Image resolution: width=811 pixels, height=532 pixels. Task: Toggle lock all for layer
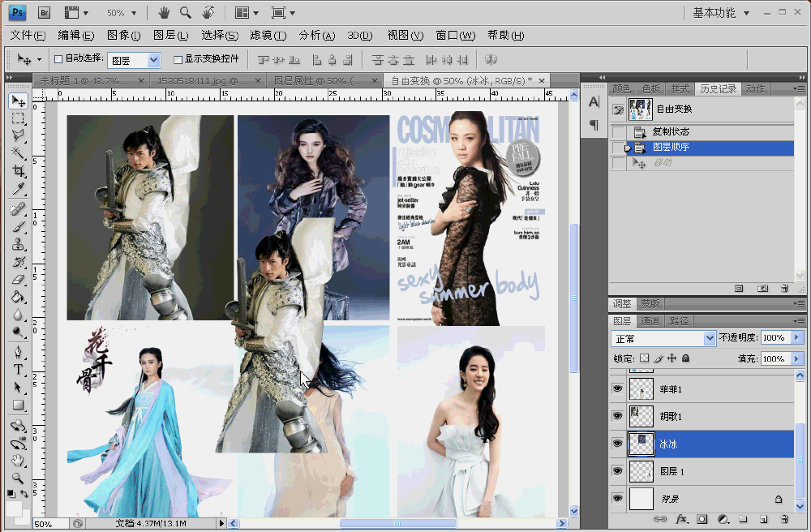tap(685, 358)
